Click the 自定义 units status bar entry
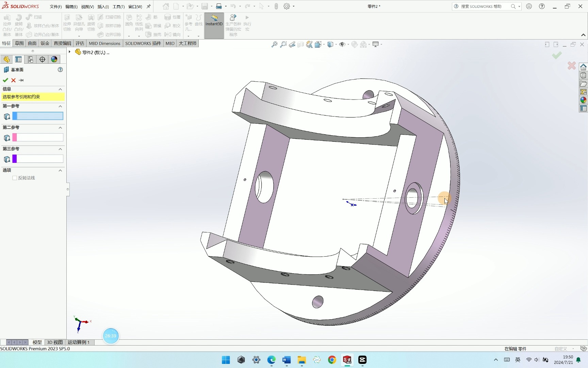Image resolution: width=588 pixels, height=368 pixels. (x=561, y=349)
